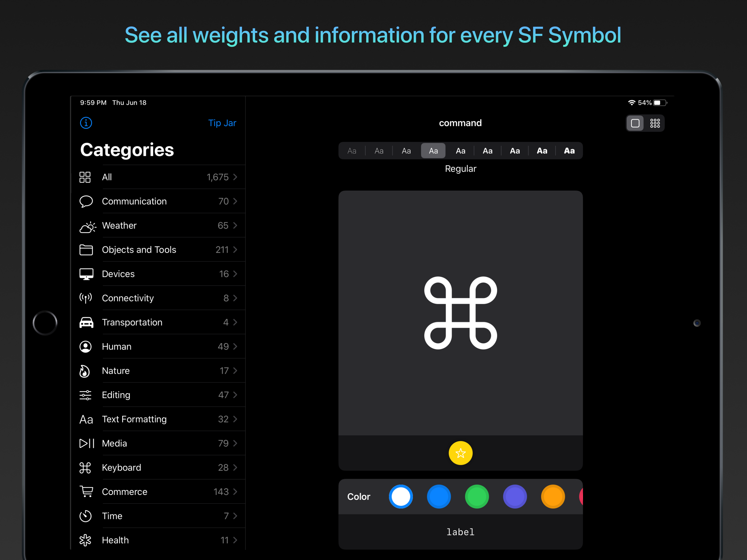Viewport: 747px width, 560px height.
Task: Choose the green color swatch
Action: pyautogui.click(x=477, y=497)
